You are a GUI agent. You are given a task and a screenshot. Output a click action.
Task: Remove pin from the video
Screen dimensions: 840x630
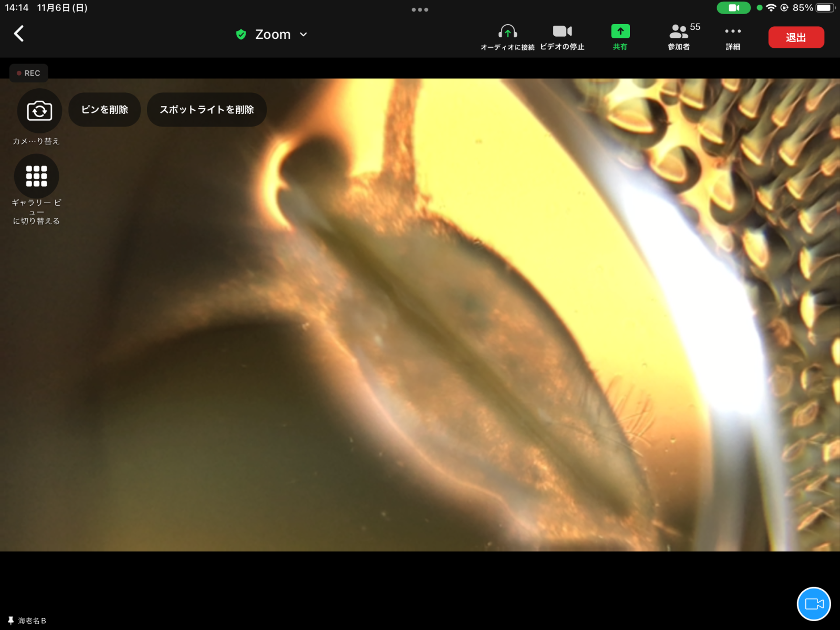point(104,110)
